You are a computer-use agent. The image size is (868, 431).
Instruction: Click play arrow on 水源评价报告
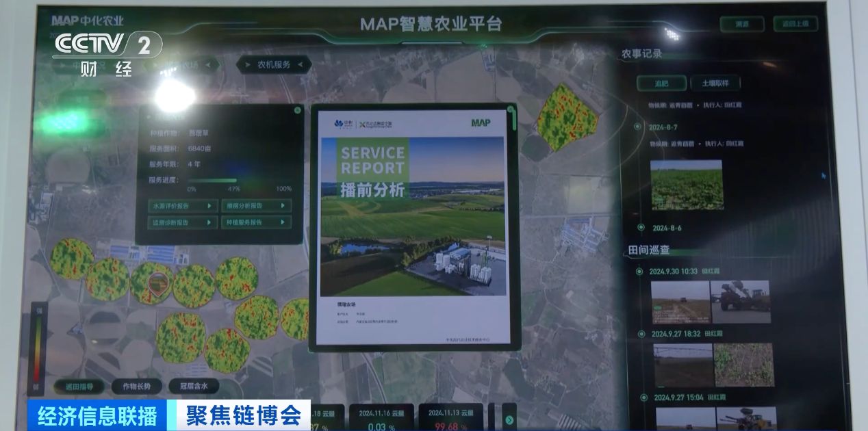[x=209, y=206]
